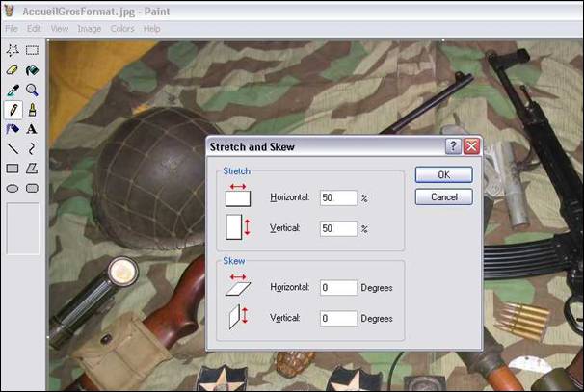Select the Free-Form Select tool
Viewport: 584px width, 392px height.
(x=13, y=50)
